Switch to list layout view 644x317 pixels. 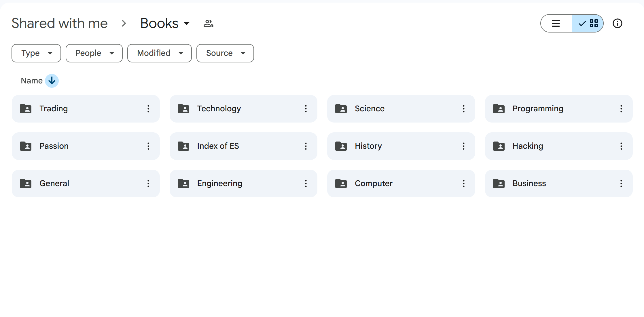[x=556, y=23]
